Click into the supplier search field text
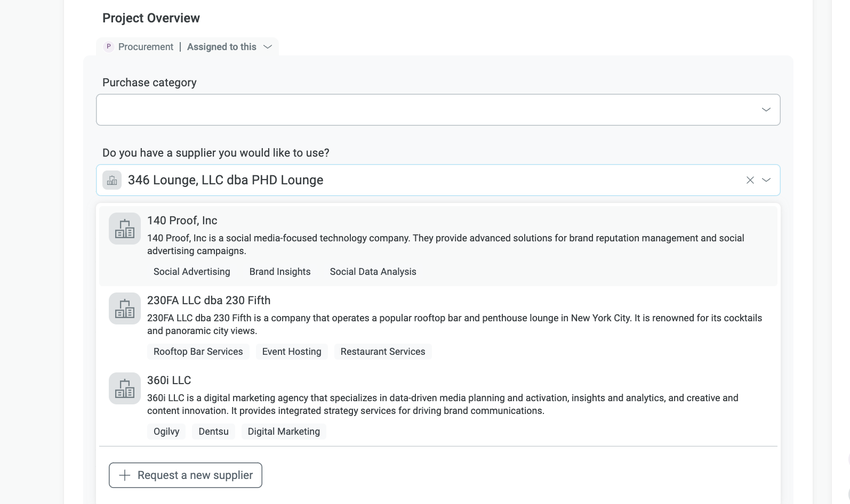The width and height of the screenshot is (850, 504). click(226, 180)
